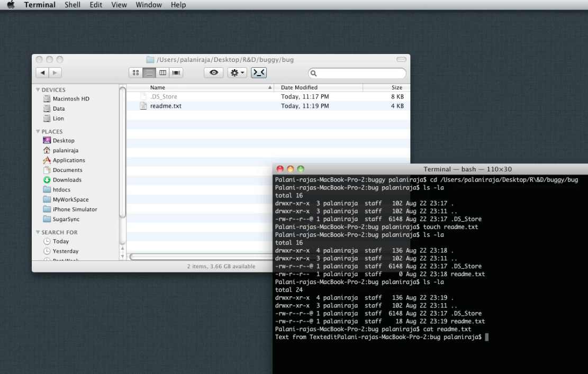Open the Terminal application menu
The width and height of the screenshot is (588, 374).
click(x=40, y=5)
